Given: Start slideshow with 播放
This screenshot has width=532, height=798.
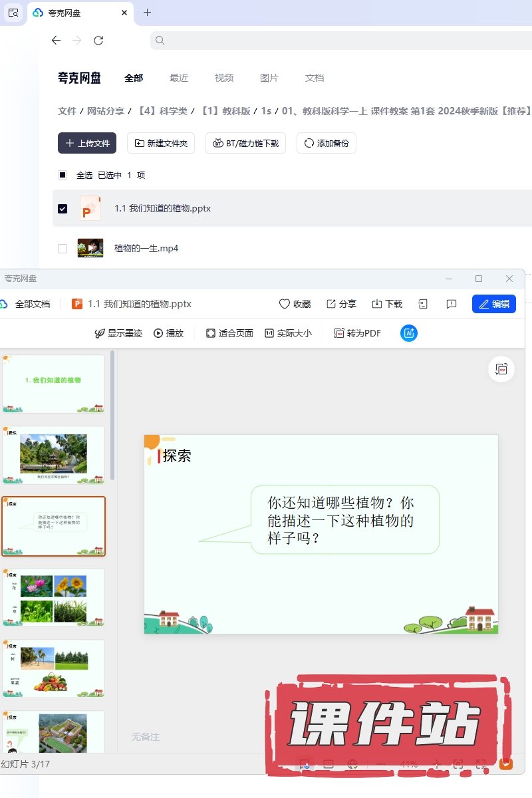Looking at the screenshot, I should 168,333.
